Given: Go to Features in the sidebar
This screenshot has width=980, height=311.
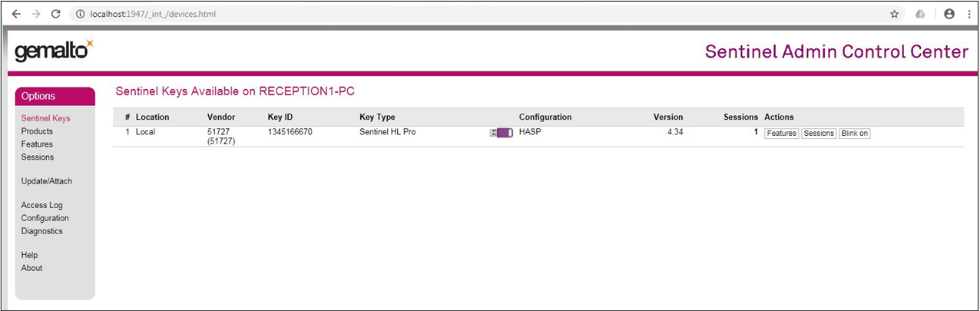Looking at the screenshot, I should tap(37, 144).
